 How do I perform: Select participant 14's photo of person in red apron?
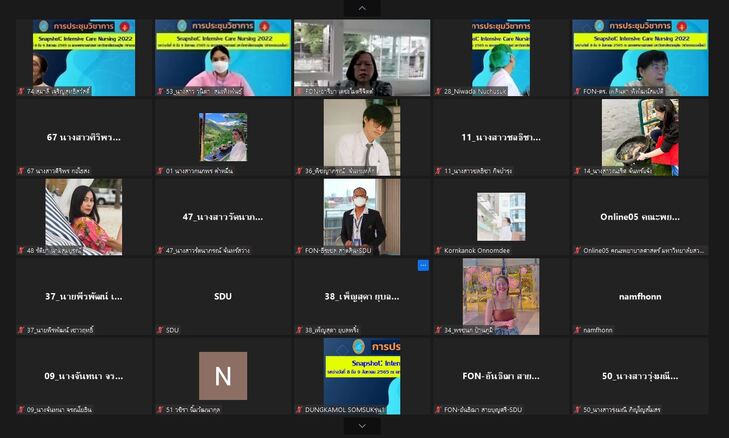click(640, 137)
